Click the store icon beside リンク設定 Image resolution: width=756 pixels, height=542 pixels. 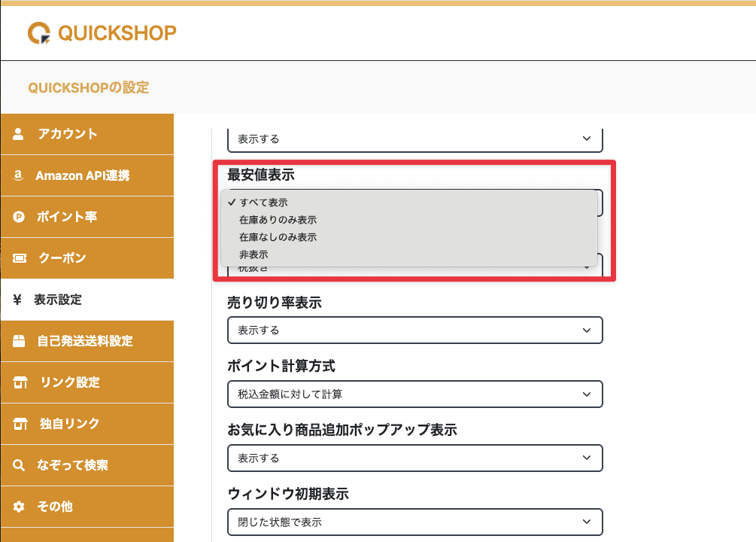click(20, 382)
